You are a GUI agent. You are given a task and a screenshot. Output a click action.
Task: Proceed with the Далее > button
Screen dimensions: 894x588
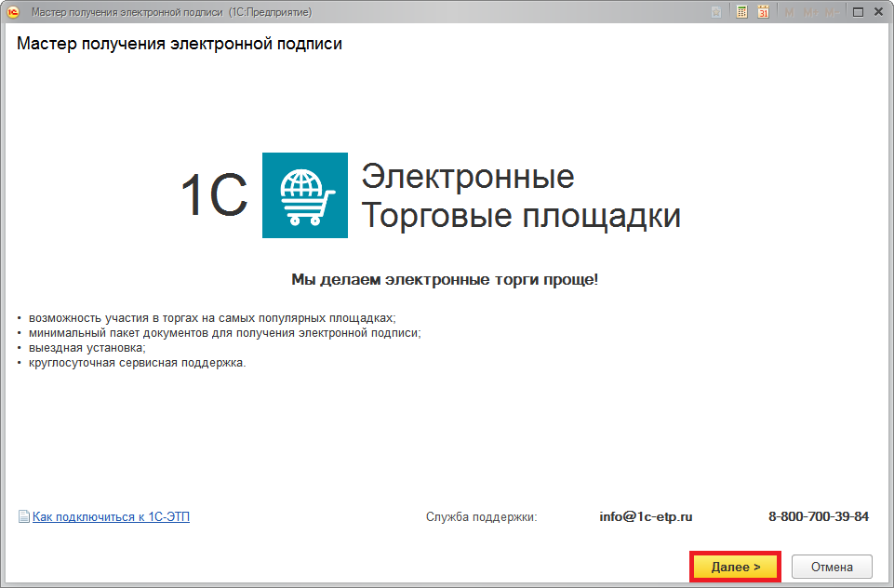pyautogui.click(x=735, y=567)
